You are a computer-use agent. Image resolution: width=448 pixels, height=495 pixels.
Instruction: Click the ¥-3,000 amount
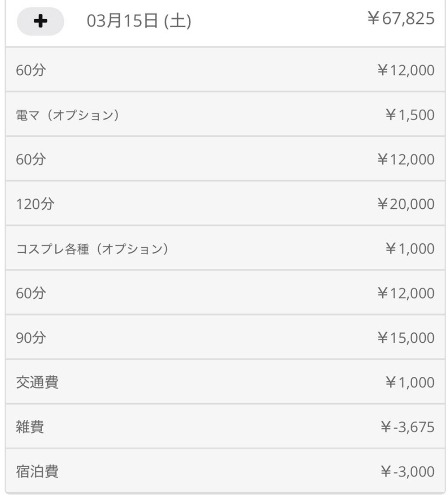407,471
